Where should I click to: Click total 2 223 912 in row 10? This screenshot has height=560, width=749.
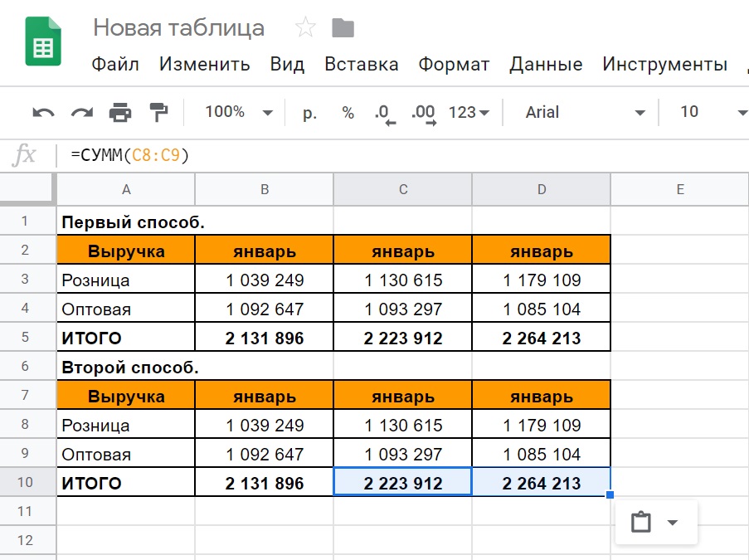pos(403,483)
